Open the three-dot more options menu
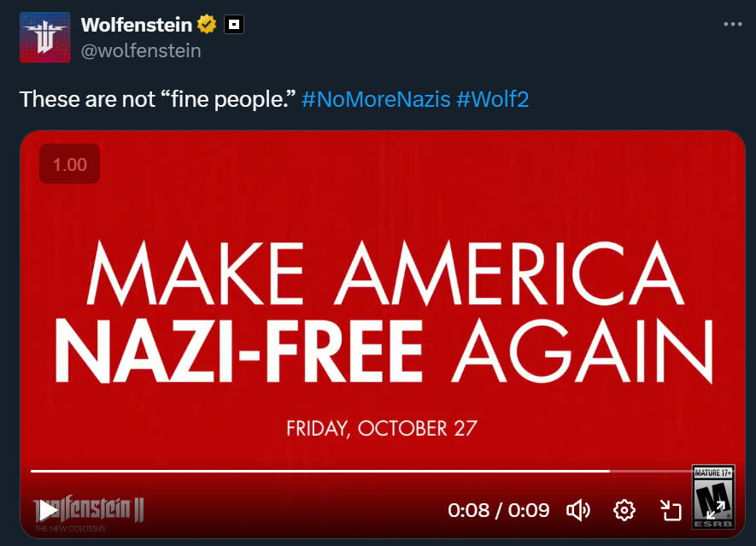The image size is (756, 546). (x=732, y=25)
